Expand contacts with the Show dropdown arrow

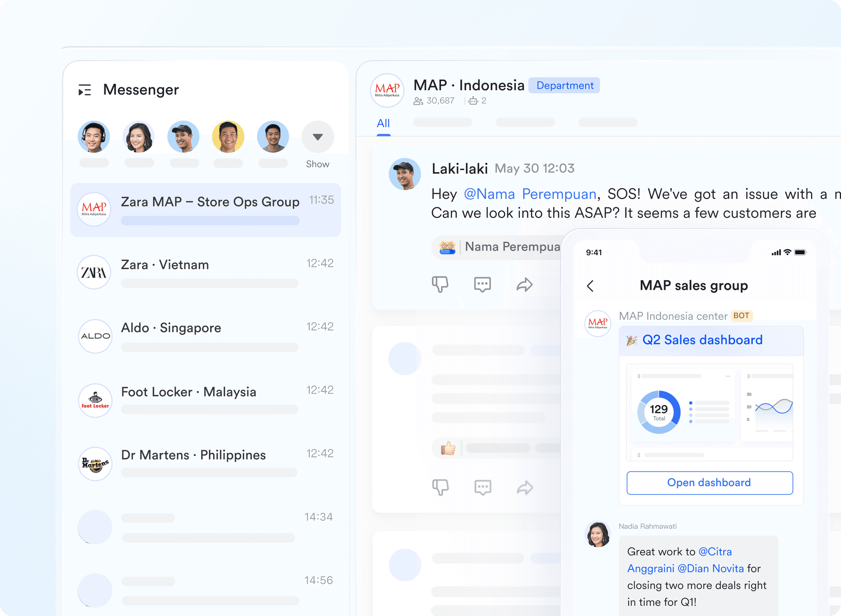click(x=317, y=137)
